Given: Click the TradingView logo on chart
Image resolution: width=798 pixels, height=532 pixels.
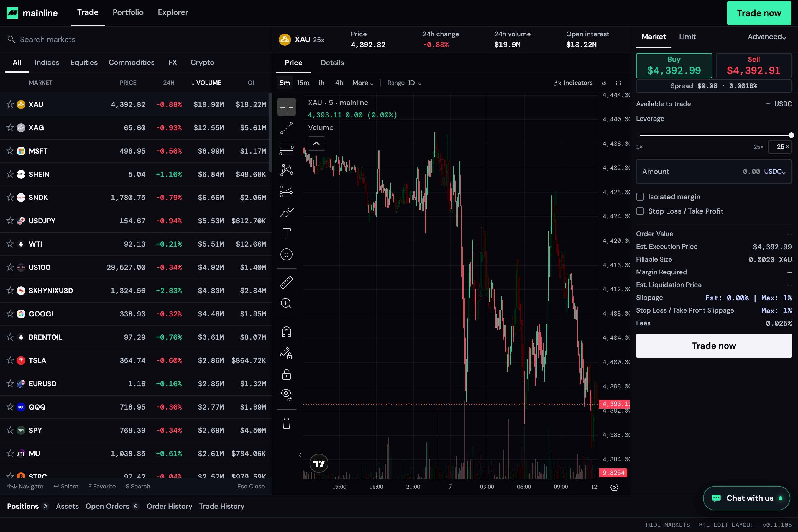Looking at the screenshot, I should pyautogui.click(x=319, y=463).
